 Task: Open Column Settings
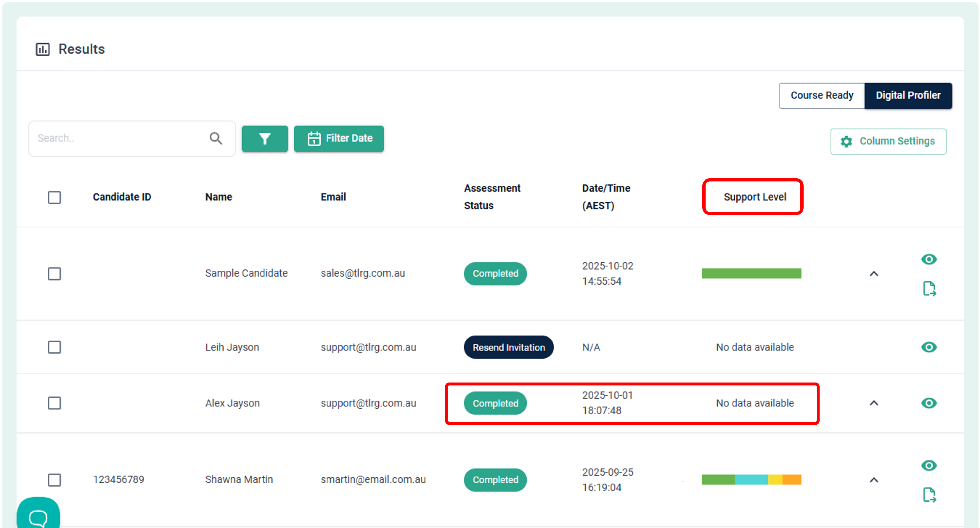point(888,141)
